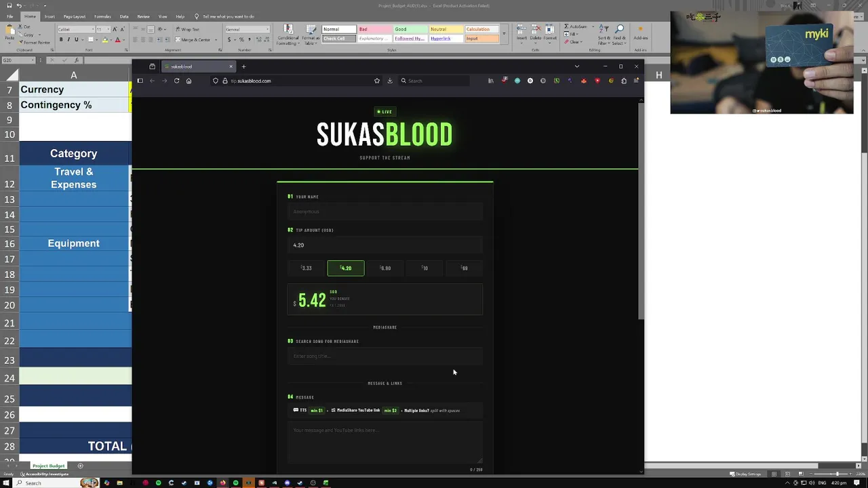
Task: Click Add-ins button in Excel
Action: [641, 34]
